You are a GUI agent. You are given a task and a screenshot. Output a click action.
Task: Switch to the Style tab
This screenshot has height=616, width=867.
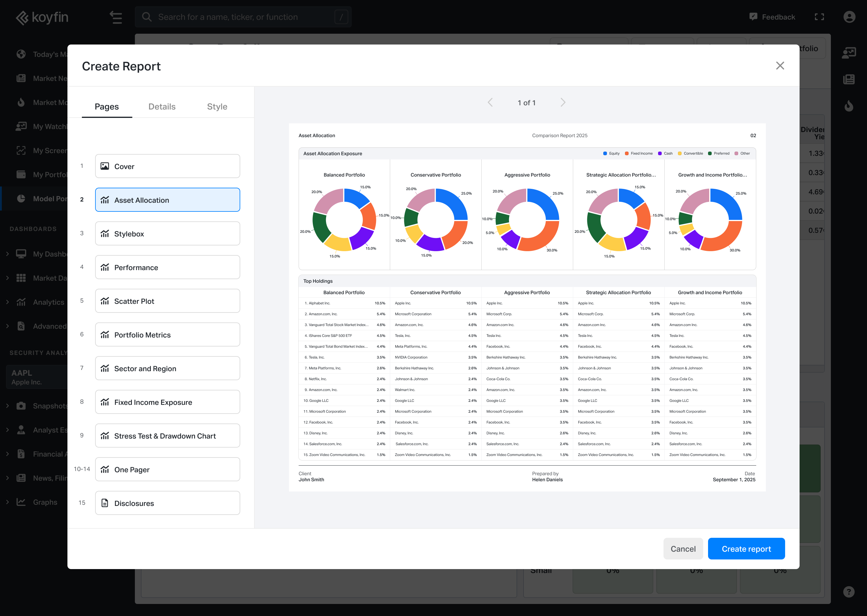click(x=217, y=106)
